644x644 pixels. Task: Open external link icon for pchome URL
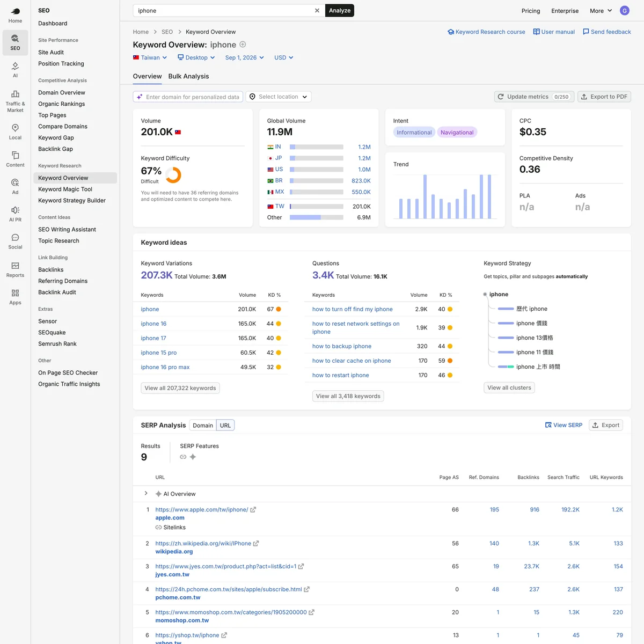pyautogui.click(x=306, y=589)
